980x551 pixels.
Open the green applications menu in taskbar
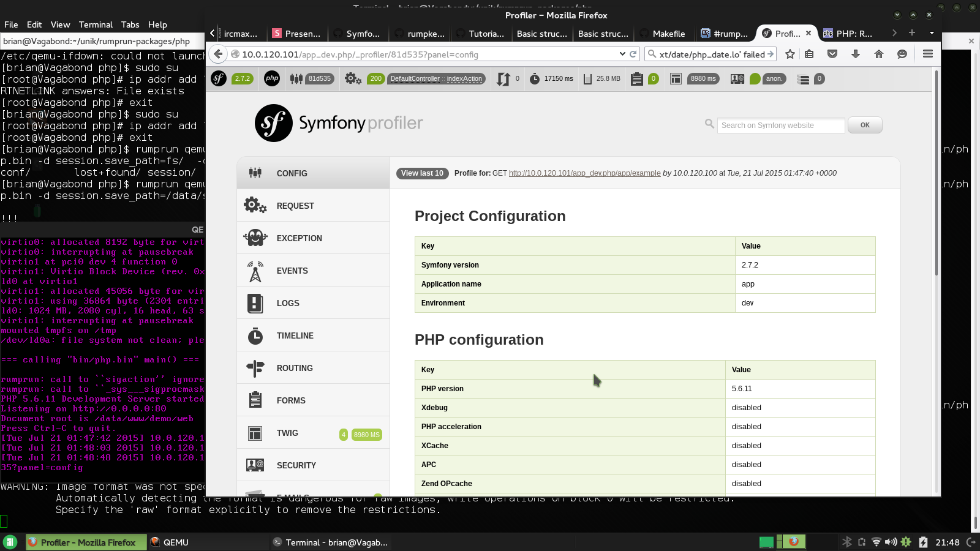10,542
